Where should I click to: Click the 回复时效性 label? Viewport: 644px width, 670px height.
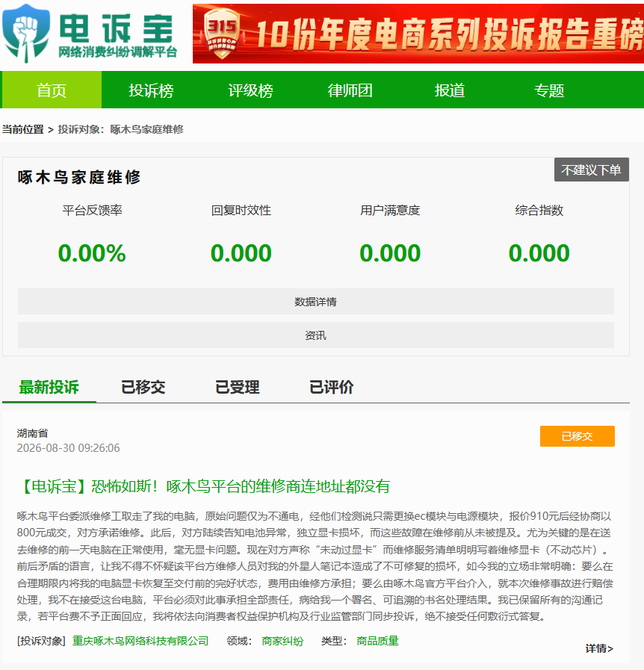click(x=241, y=210)
